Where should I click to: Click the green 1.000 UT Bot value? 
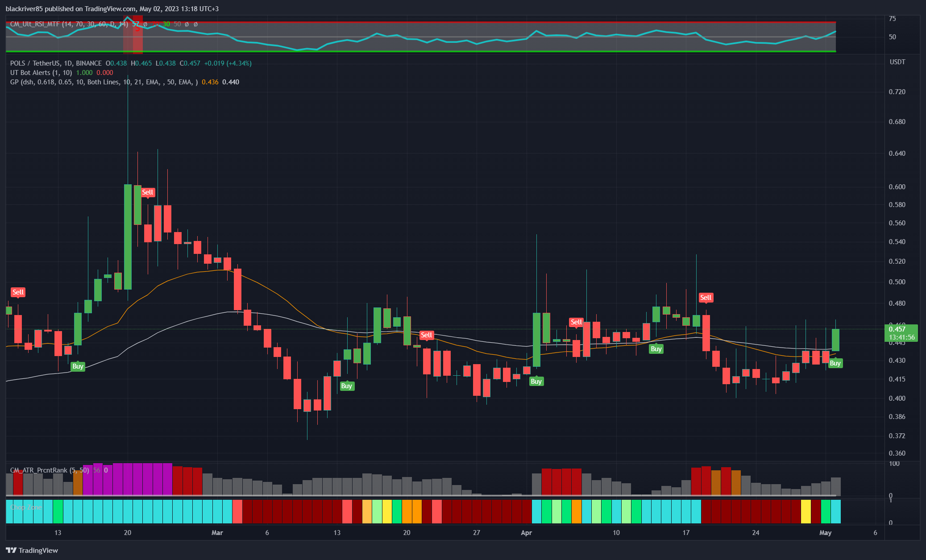click(84, 73)
